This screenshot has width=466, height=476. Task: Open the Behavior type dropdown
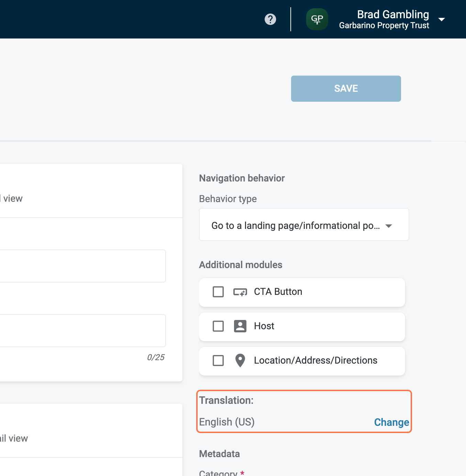point(296,225)
